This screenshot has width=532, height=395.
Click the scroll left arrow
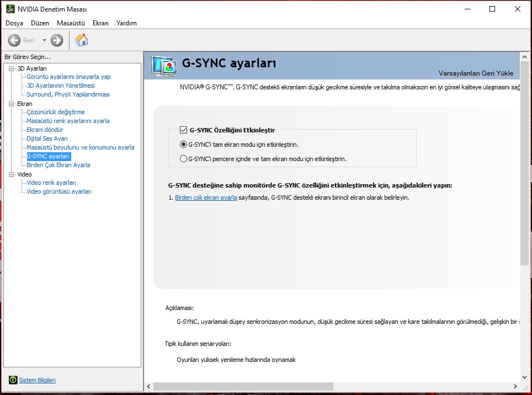coord(148,386)
